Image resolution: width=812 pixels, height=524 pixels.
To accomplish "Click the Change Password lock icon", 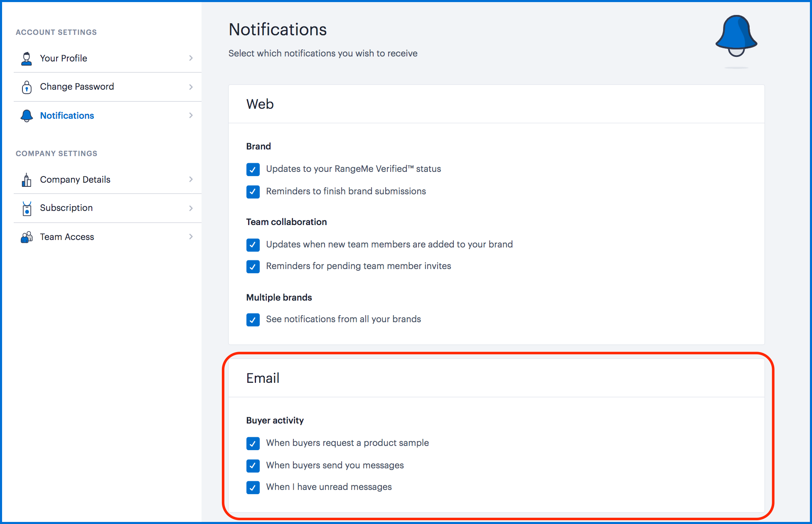I will pyautogui.click(x=27, y=87).
